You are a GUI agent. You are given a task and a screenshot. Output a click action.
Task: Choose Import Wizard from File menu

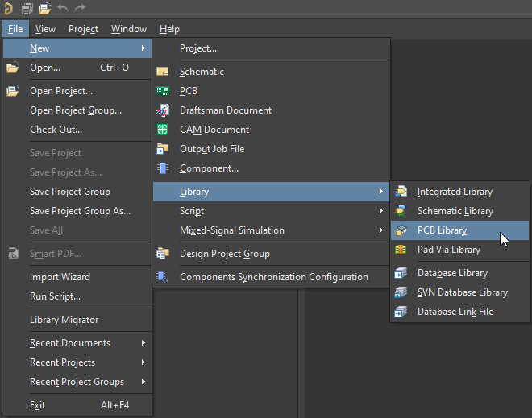point(60,277)
